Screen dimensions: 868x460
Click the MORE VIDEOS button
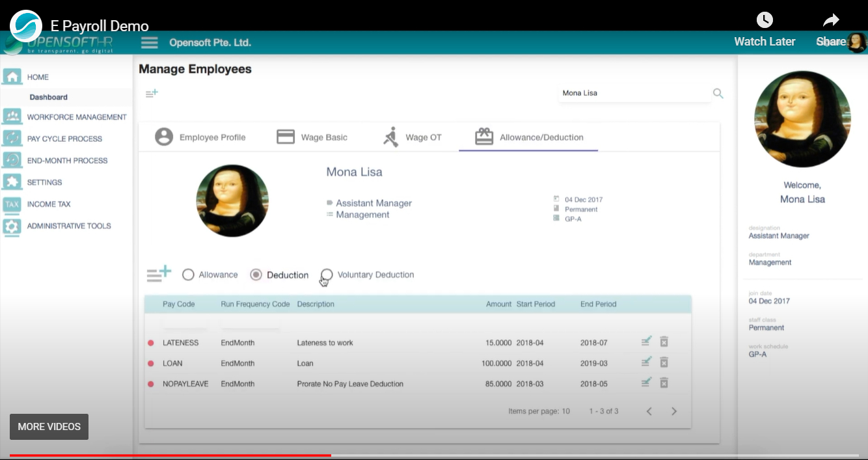tap(49, 427)
